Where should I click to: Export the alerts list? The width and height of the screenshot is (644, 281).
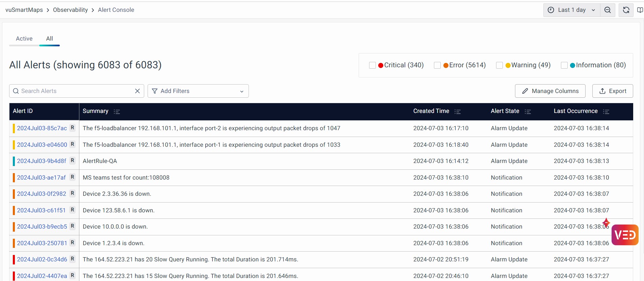(613, 91)
